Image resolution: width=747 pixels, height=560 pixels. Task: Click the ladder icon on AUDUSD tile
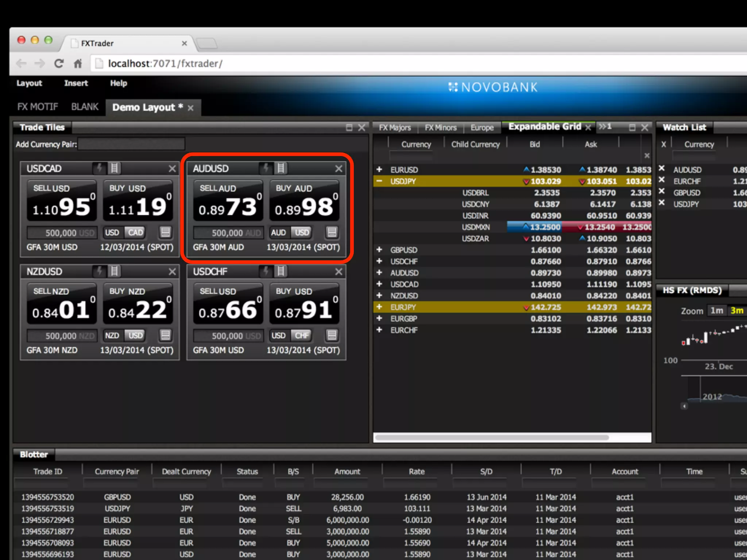click(281, 168)
